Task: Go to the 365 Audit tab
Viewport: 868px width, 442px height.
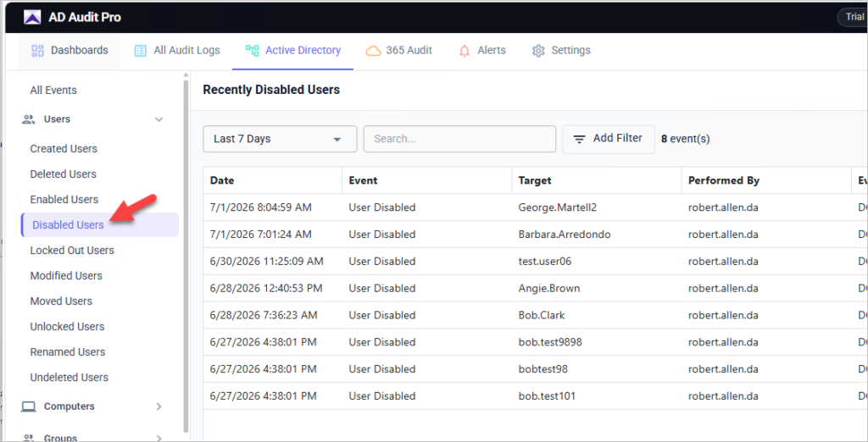Action: [398, 50]
